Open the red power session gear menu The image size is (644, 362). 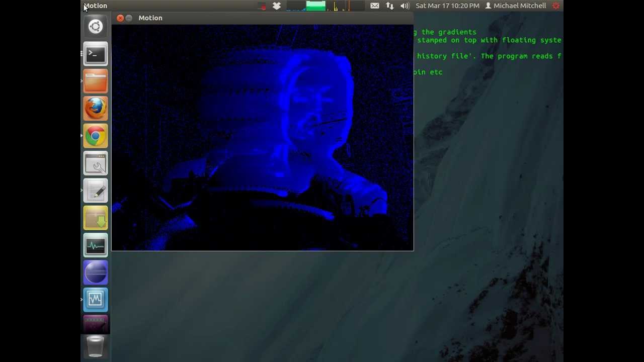point(556,6)
